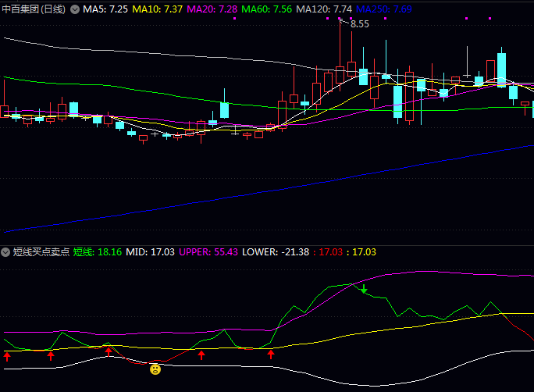
Task: Open the dropdown next to 中百集团(日线)
Action: [75, 9]
